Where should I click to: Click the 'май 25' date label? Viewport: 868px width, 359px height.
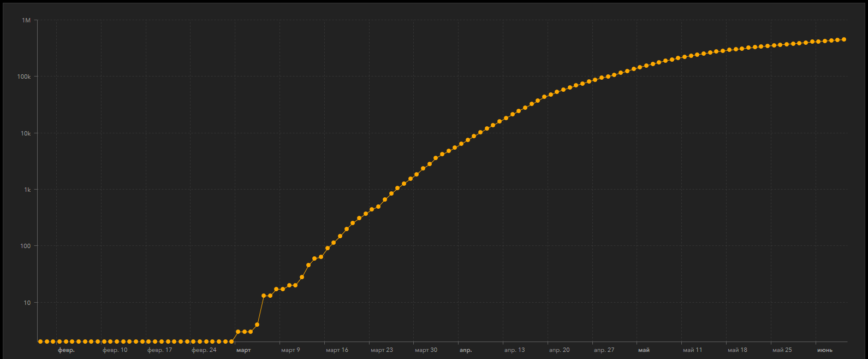(x=782, y=350)
